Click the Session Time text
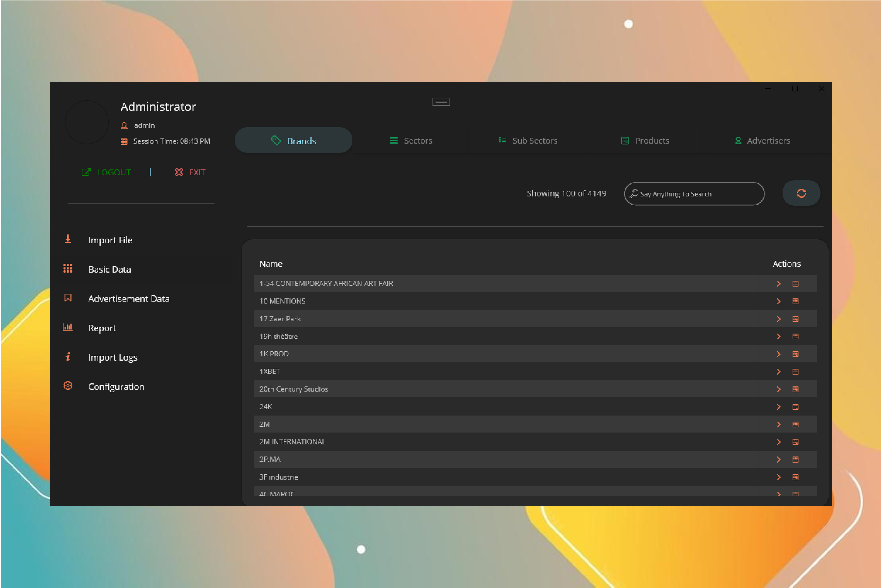Image resolution: width=882 pixels, height=588 pixels. point(171,141)
